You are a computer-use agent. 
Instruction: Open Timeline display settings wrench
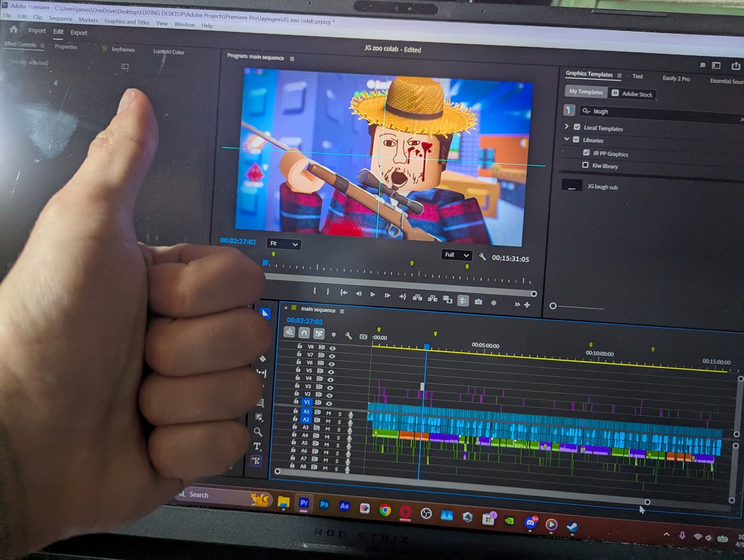(x=348, y=336)
